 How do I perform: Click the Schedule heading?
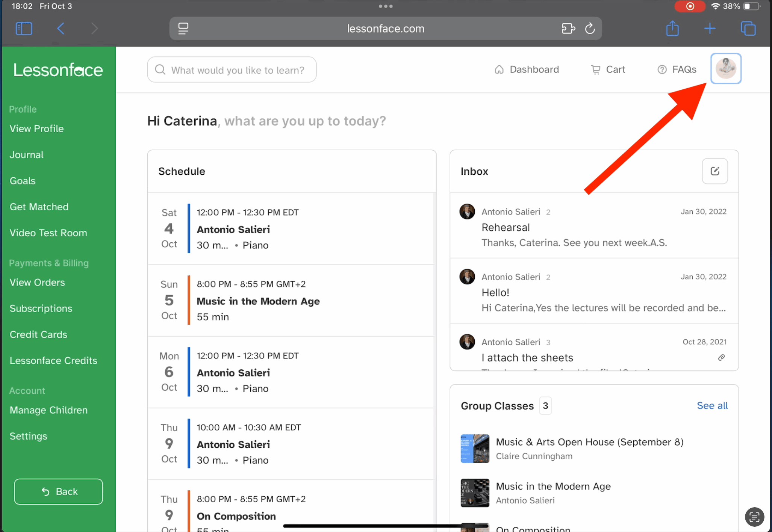click(182, 171)
